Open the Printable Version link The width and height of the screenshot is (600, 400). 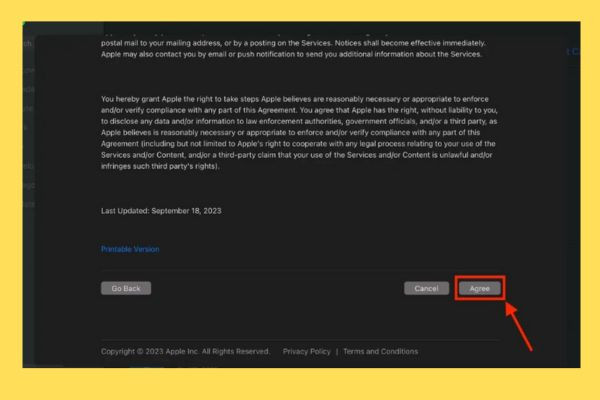pos(130,249)
